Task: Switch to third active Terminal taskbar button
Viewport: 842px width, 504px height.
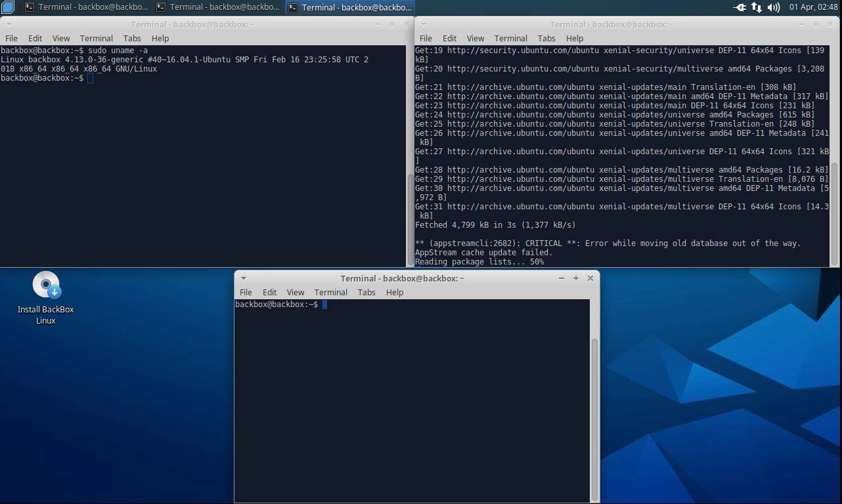Action: [349, 7]
